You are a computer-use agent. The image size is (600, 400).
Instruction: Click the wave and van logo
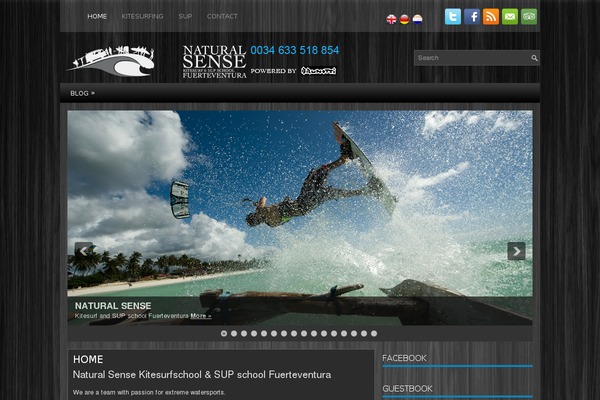coord(111,61)
